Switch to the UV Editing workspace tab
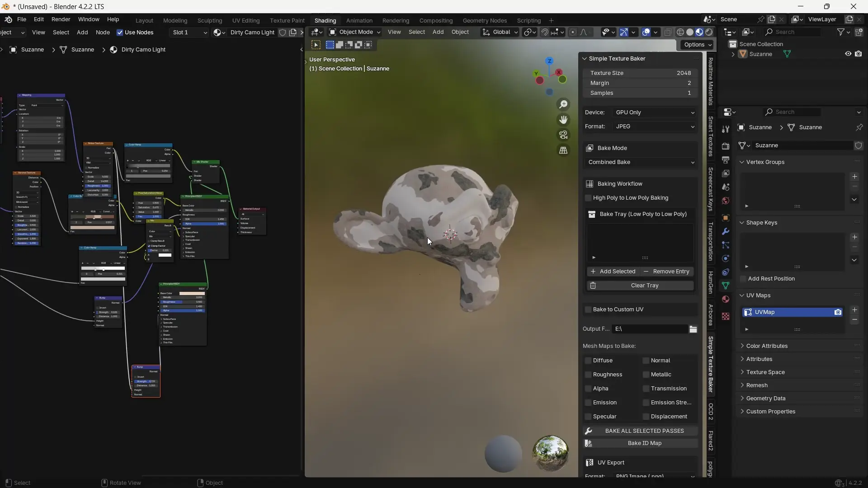This screenshot has width=868, height=488. tap(245, 20)
